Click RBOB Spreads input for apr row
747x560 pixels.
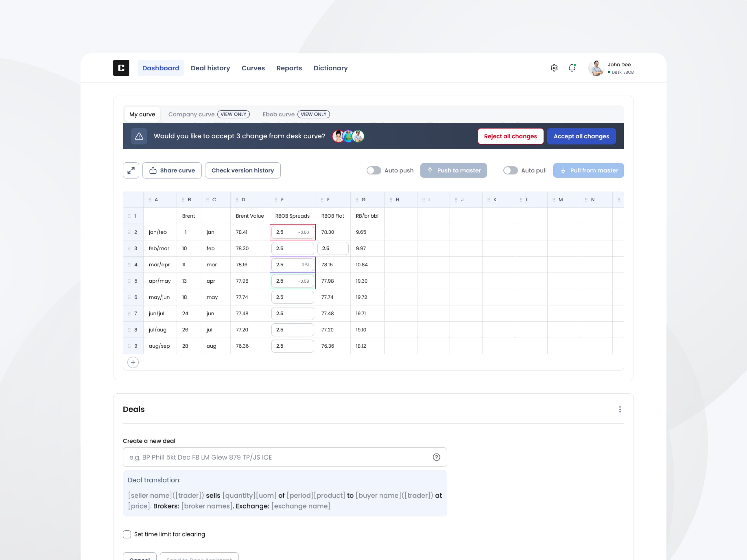[x=292, y=281]
